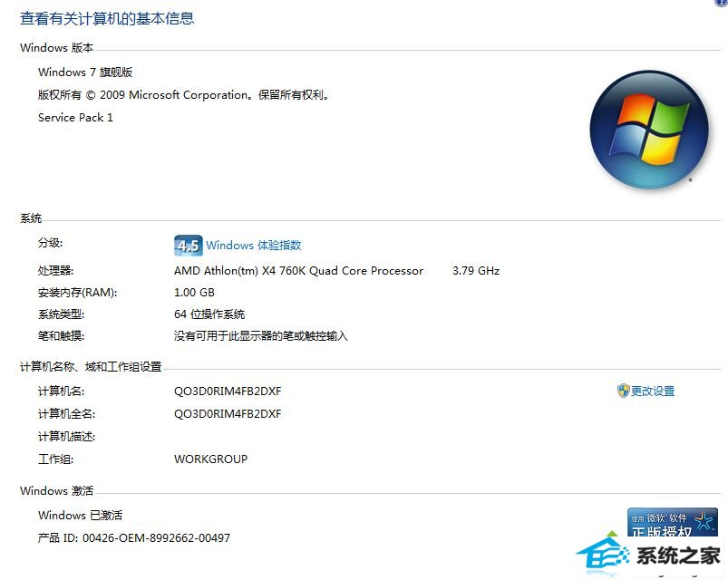Select the AMD Athlon X4 760K processor name
The width and height of the screenshot is (728, 580).
point(298,270)
